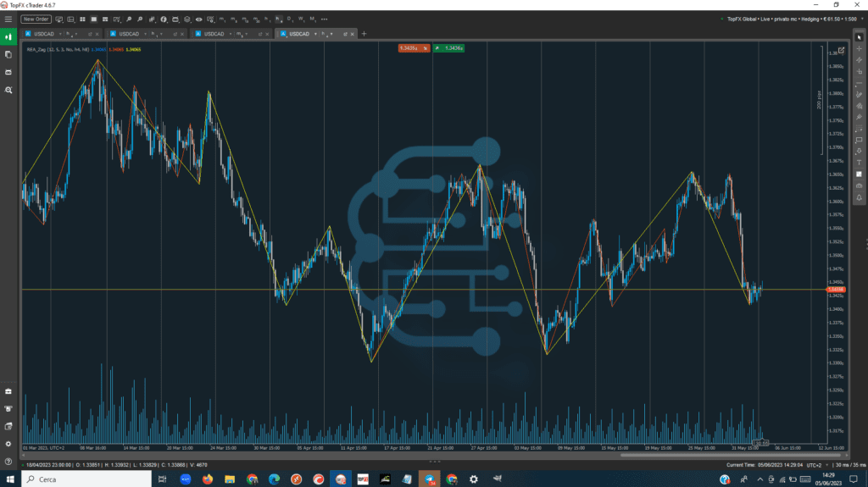This screenshot has height=487, width=868.
Task: Take chart snapshot with camera icon
Action: 860,185
